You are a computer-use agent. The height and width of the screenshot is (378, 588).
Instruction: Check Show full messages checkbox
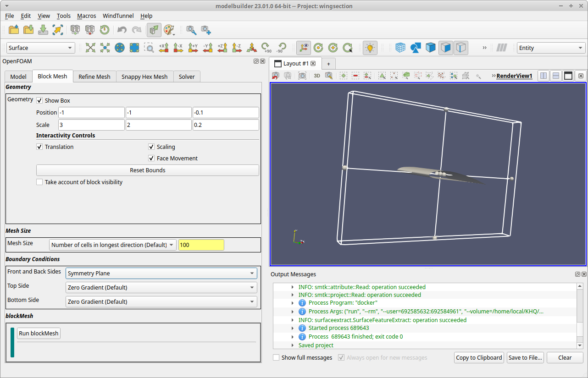click(x=276, y=357)
